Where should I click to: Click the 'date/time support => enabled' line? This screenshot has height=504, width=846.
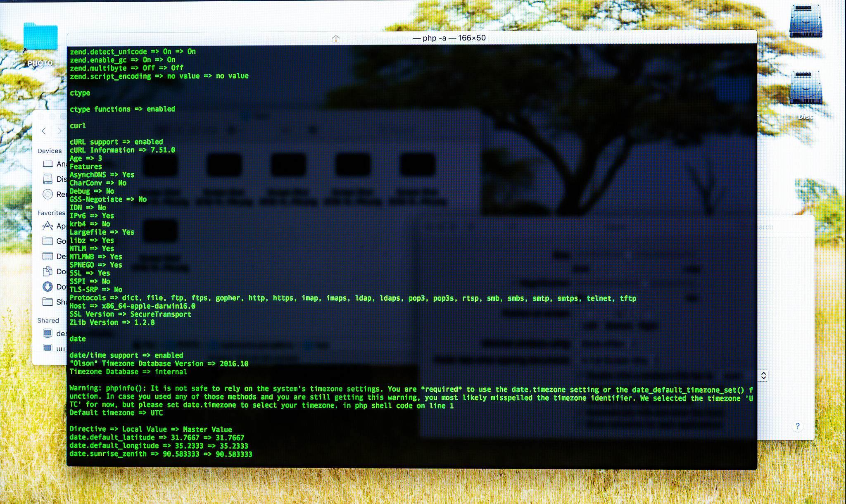126,355
